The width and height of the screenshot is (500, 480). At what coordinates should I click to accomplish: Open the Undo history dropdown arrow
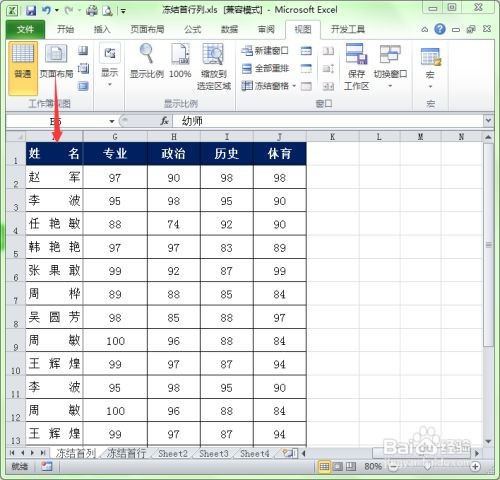[57, 11]
